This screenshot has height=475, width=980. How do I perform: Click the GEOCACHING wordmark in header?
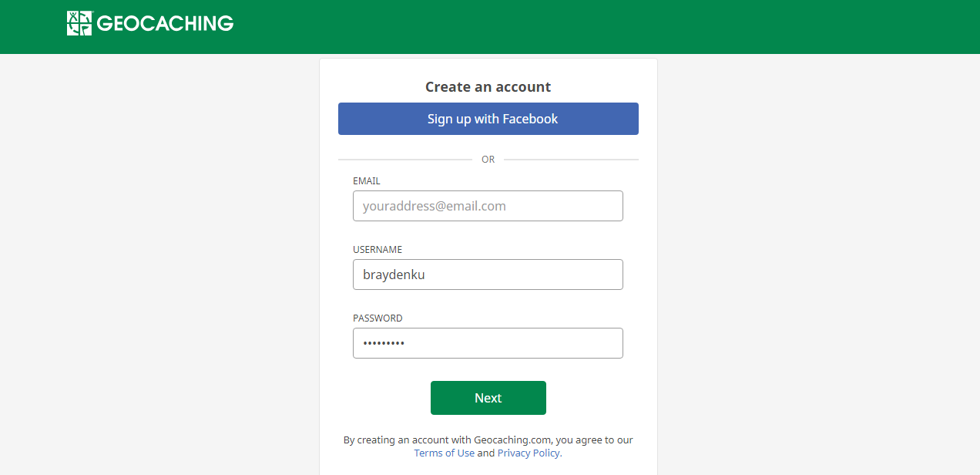[x=165, y=24]
